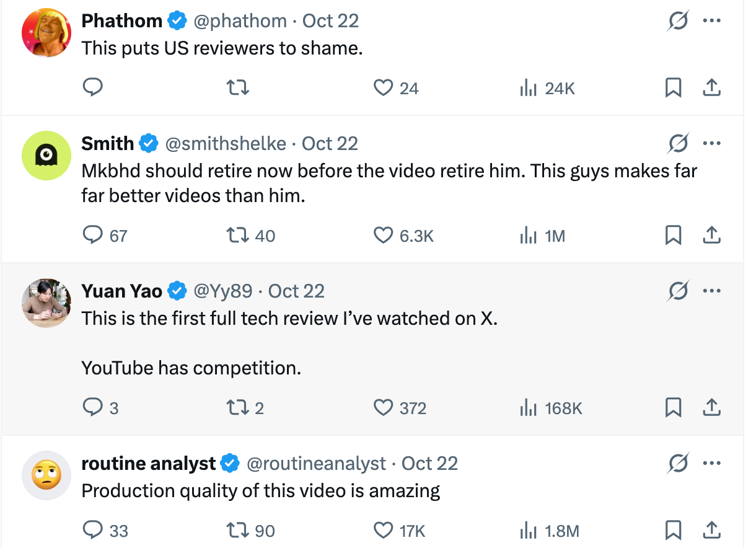Open Grok explain icon on Phathom's tweet

[x=679, y=20]
